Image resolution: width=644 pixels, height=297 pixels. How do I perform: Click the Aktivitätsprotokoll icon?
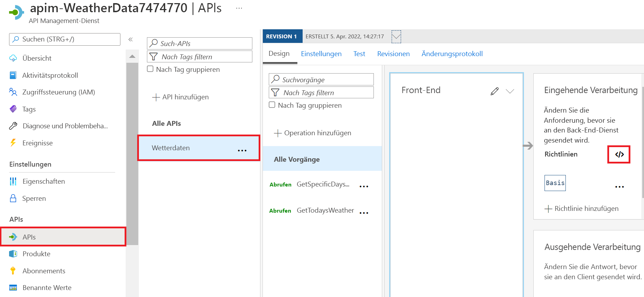point(13,75)
